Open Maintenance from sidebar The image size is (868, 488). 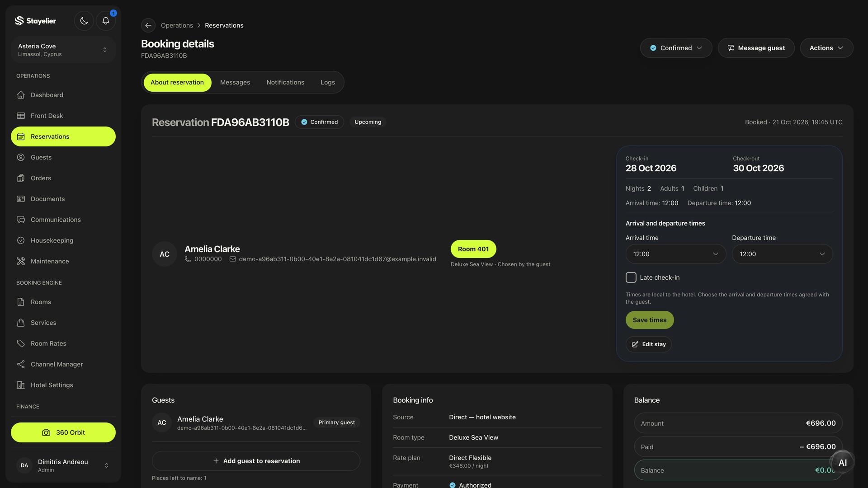pos(63,261)
